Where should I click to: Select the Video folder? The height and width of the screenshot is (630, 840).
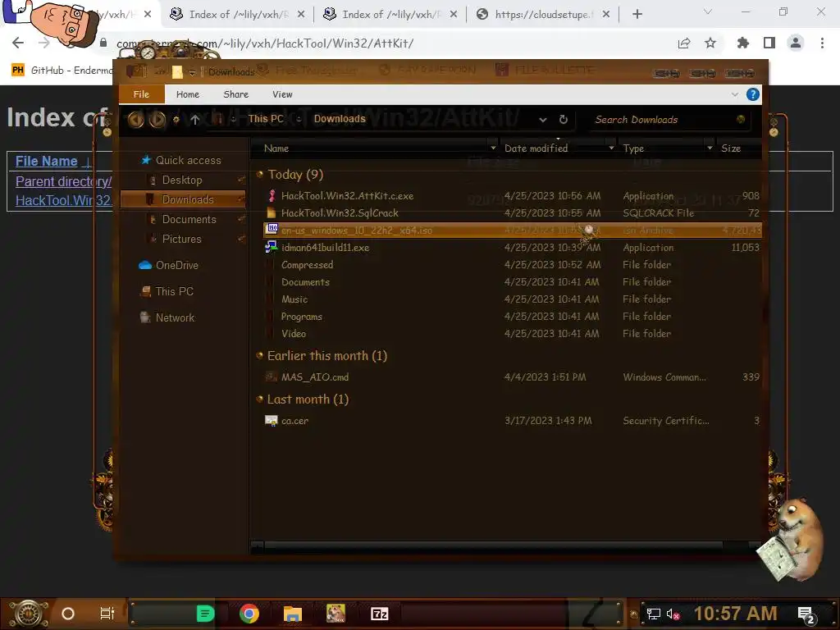point(294,333)
